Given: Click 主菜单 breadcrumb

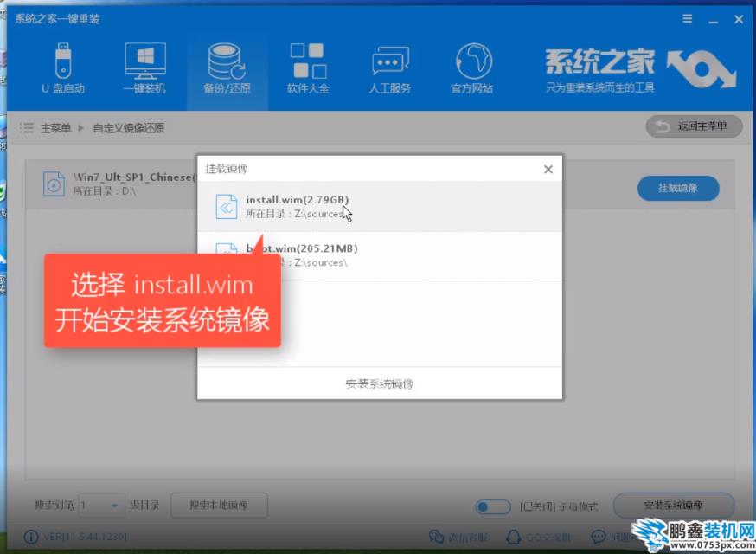Looking at the screenshot, I should [x=55, y=128].
